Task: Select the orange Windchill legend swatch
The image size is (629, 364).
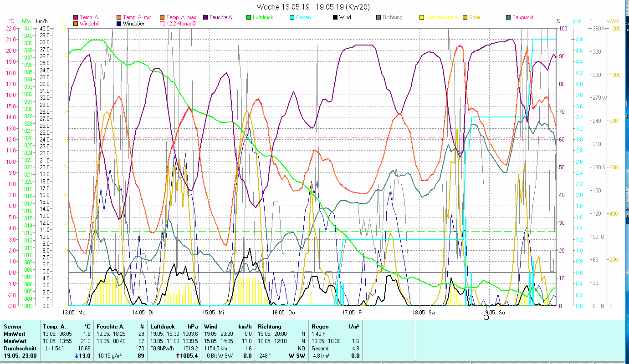Action: [76, 23]
